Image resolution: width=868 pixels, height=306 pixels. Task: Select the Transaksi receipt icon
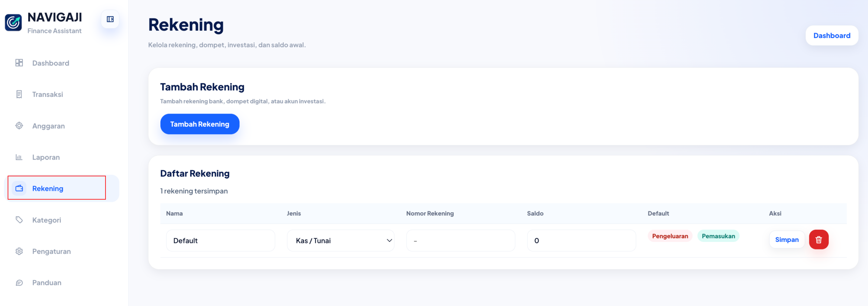click(19, 94)
